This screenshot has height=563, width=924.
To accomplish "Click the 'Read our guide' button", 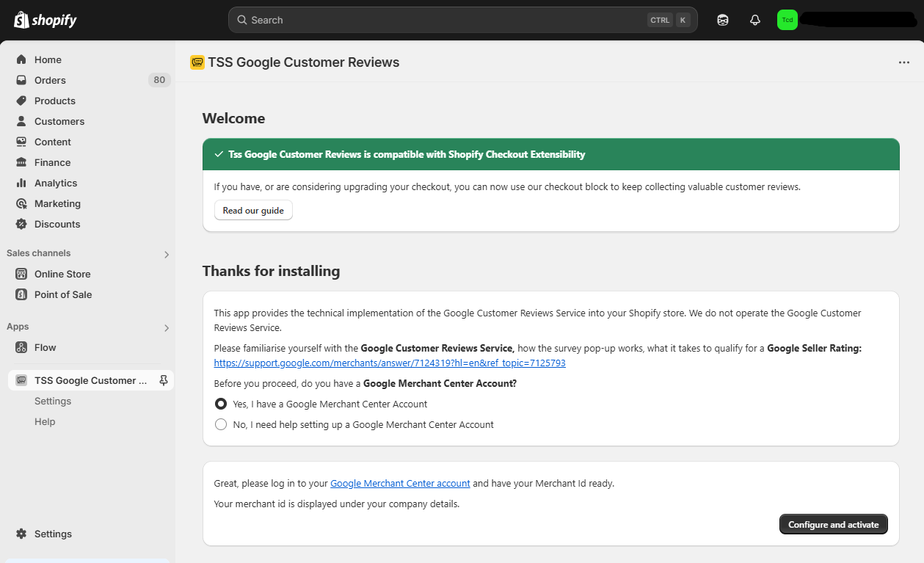I will tap(253, 210).
